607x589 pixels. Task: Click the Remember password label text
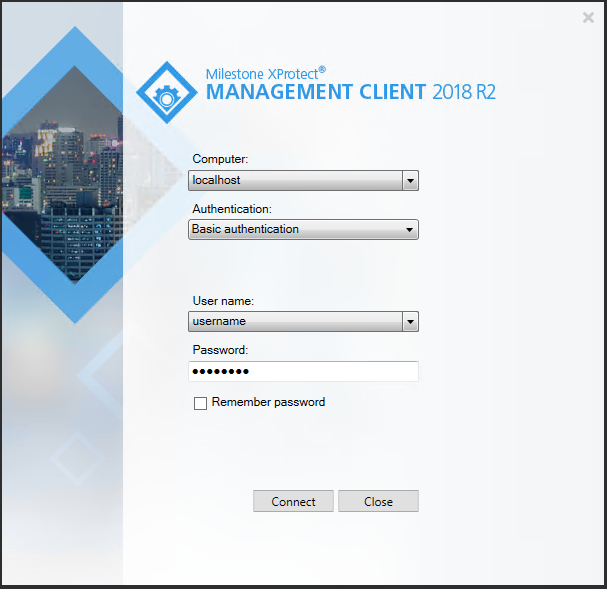tap(268, 402)
